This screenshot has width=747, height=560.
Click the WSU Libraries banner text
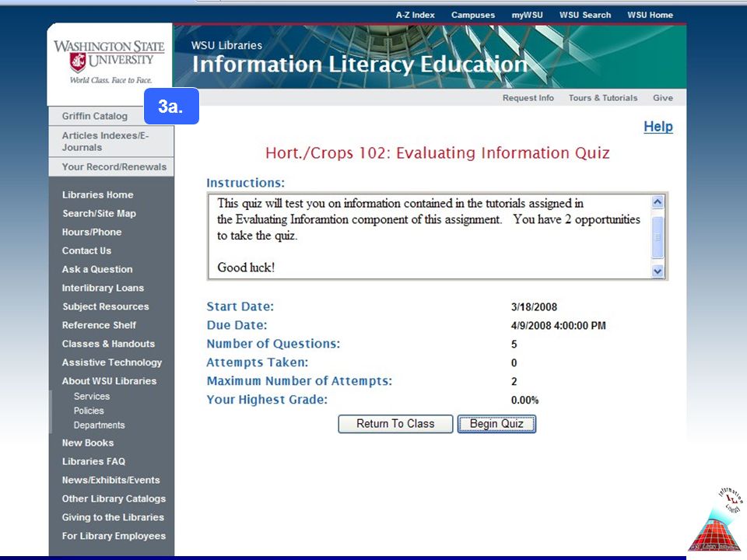[226, 45]
